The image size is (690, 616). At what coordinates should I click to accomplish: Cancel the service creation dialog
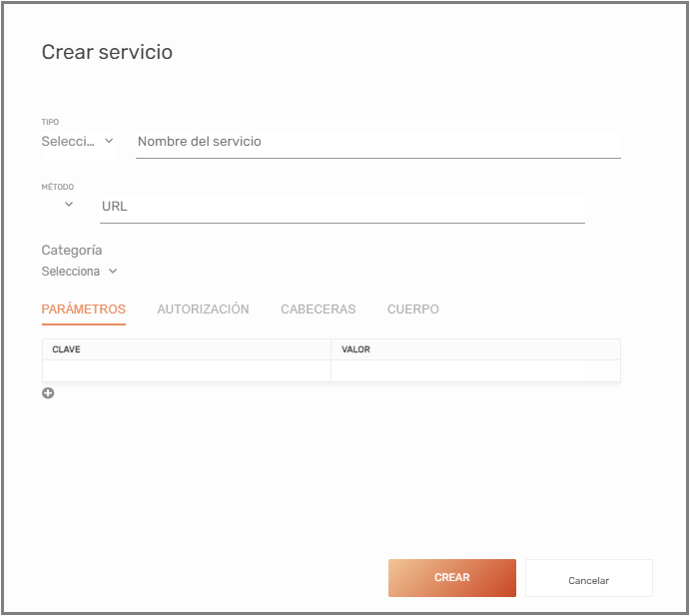(x=589, y=578)
